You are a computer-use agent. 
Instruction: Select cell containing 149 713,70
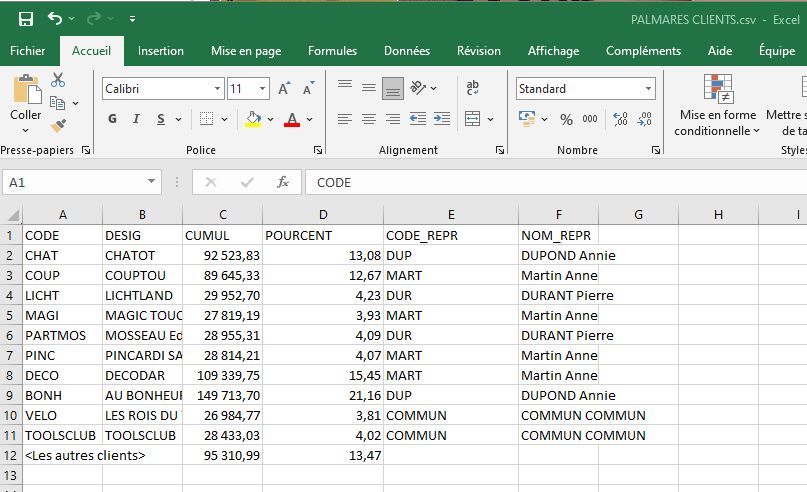pos(222,396)
